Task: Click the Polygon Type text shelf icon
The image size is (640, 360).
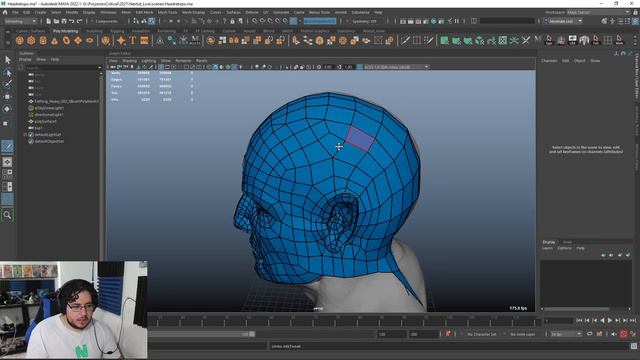Action: click(x=133, y=40)
